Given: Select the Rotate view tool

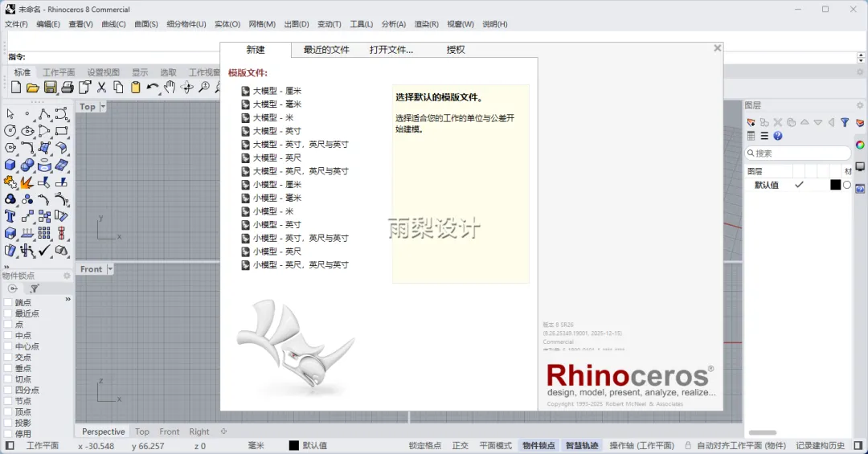Looking at the screenshot, I should click(x=187, y=87).
